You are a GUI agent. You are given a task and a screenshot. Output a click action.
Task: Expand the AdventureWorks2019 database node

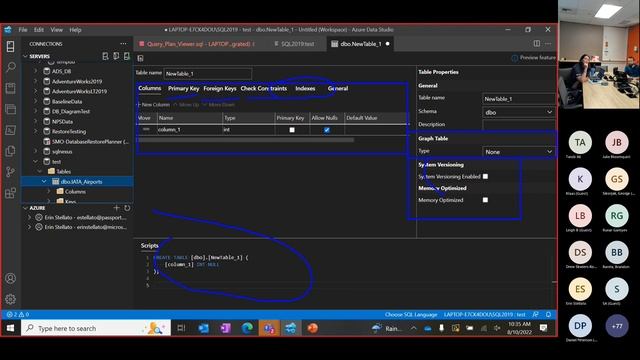(x=36, y=81)
